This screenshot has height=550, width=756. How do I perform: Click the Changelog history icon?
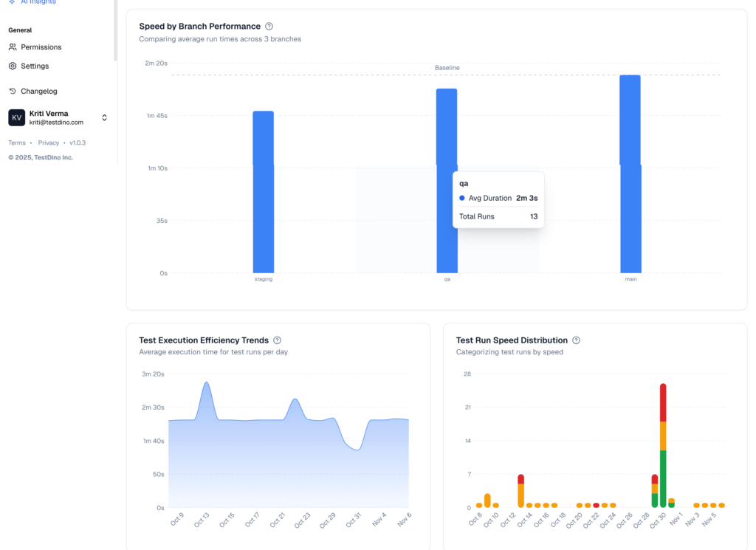coord(13,92)
